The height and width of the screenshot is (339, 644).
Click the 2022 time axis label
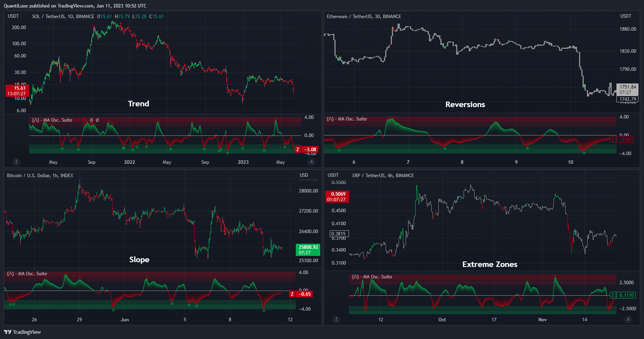[x=130, y=162]
